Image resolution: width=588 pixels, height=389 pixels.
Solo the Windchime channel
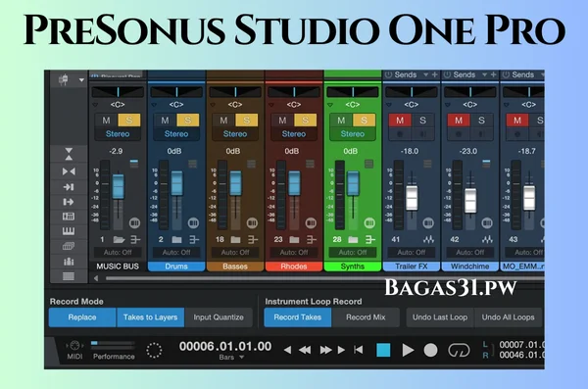pyautogui.click(x=481, y=121)
